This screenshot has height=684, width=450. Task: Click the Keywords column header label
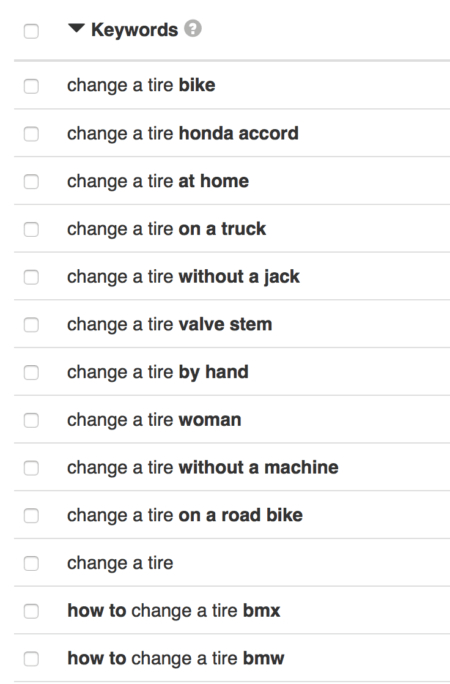[134, 30]
